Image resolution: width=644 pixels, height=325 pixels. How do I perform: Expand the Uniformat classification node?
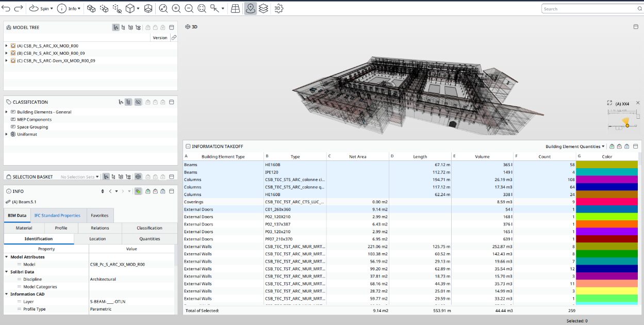coord(6,134)
